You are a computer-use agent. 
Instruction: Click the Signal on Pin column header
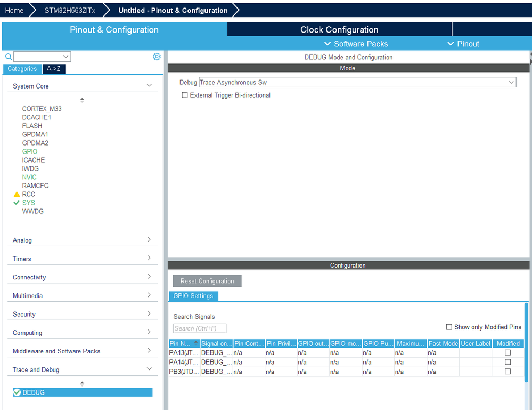[x=217, y=343]
